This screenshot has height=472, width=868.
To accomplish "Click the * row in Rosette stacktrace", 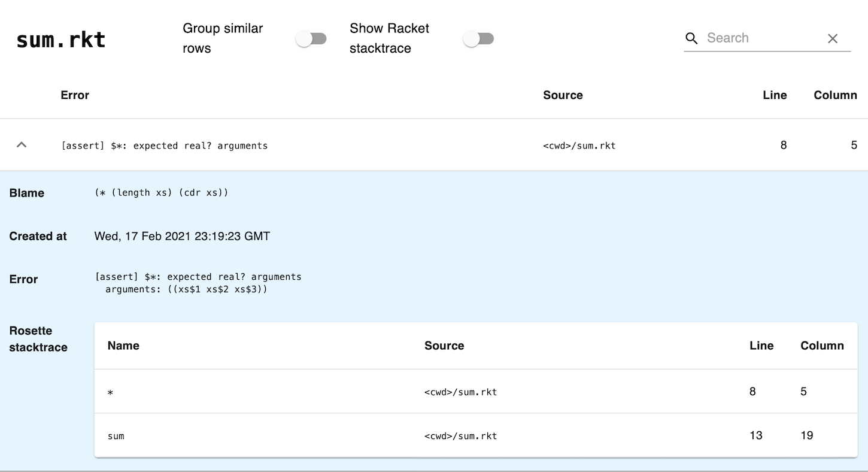I will (476, 391).
